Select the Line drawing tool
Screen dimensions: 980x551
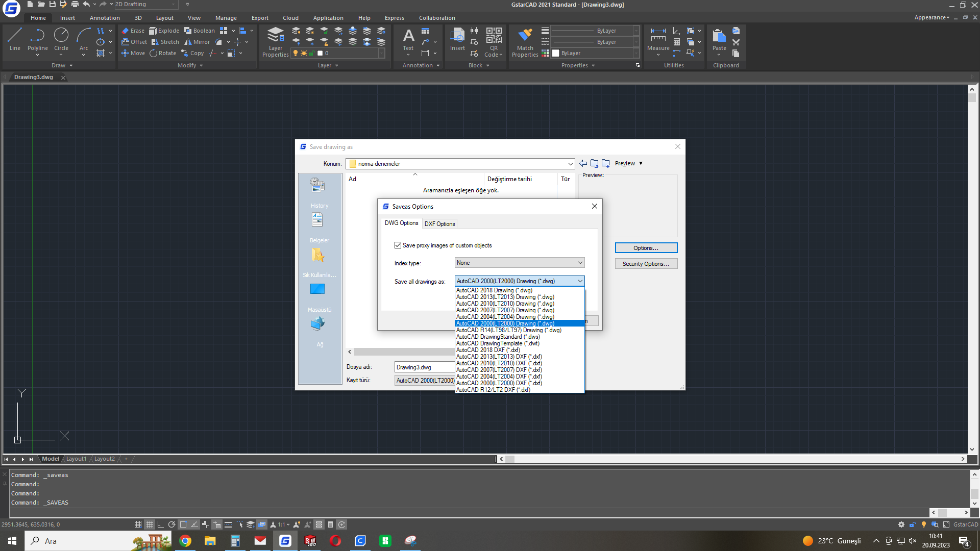tap(15, 39)
